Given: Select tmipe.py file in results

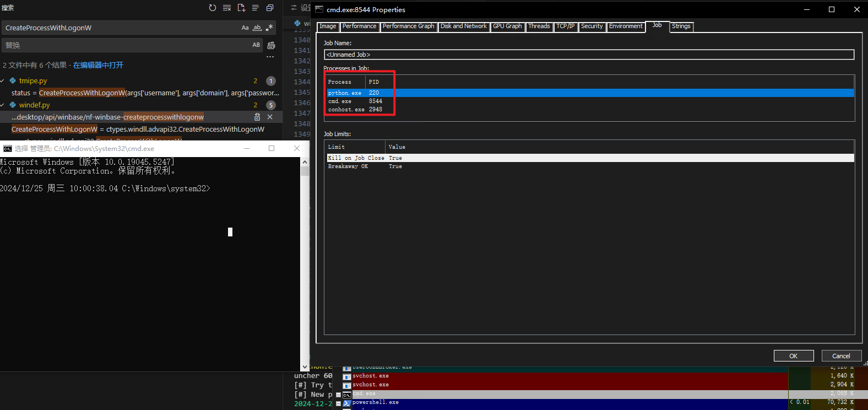Looking at the screenshot, I should (33, 80).
